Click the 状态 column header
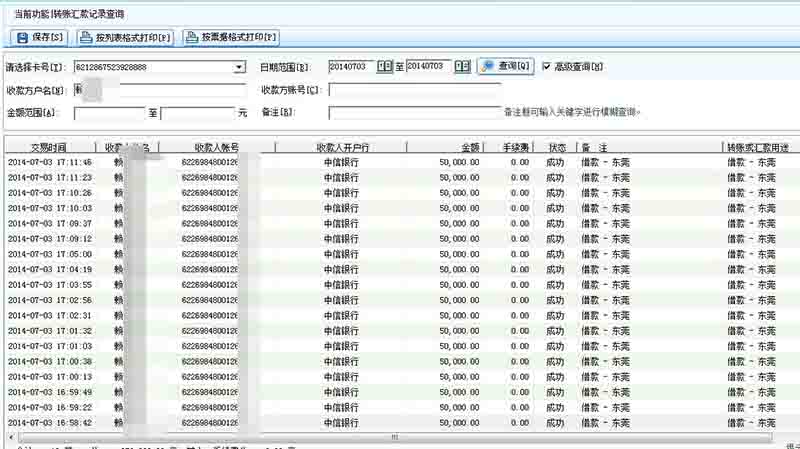Screen dimensions: 800x449 555,147
